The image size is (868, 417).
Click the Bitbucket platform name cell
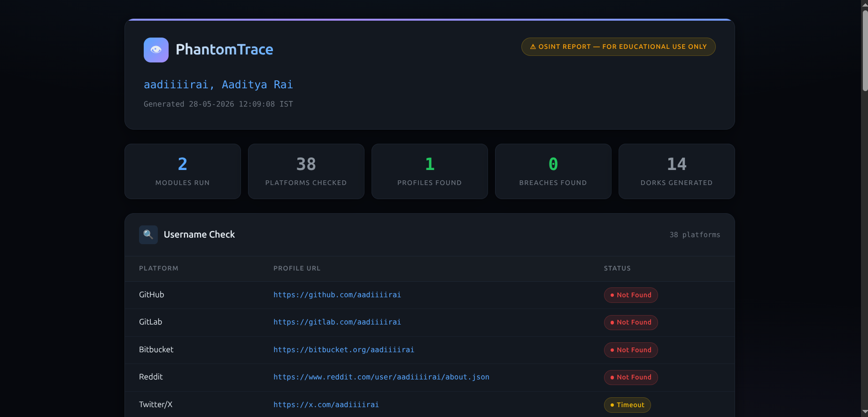click(x=156, y=350)
